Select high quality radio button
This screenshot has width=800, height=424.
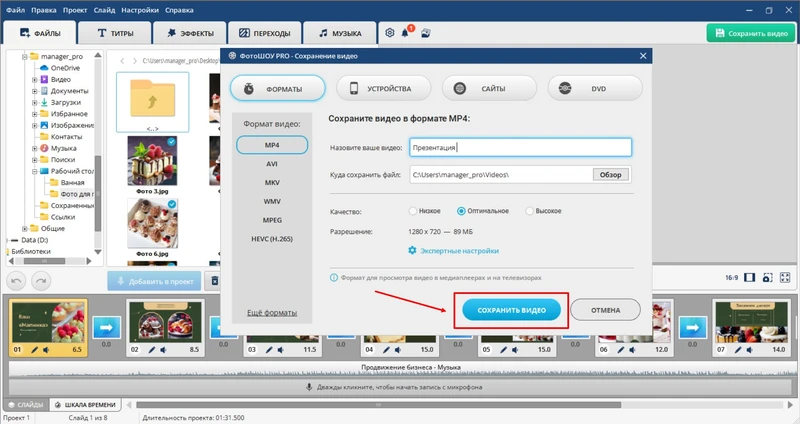coord(530,211)
